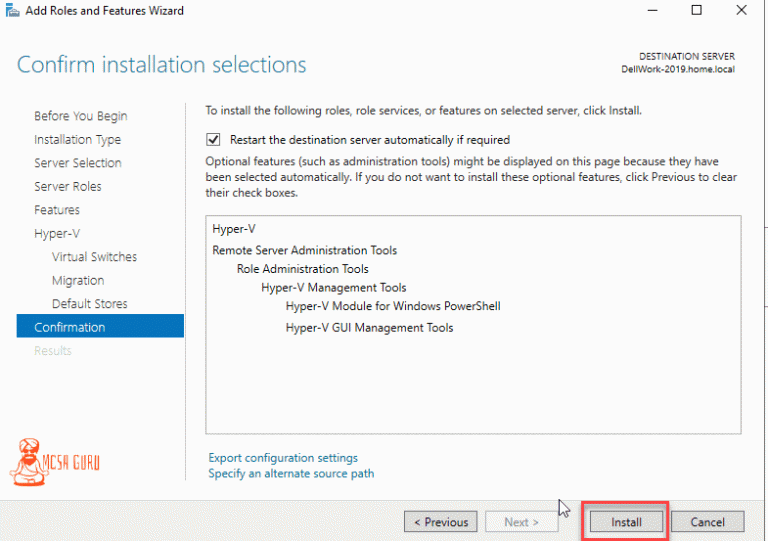Close the Add Roles and Features Wizard
This screenshot has height=541, width=768.
pos(742,10)
